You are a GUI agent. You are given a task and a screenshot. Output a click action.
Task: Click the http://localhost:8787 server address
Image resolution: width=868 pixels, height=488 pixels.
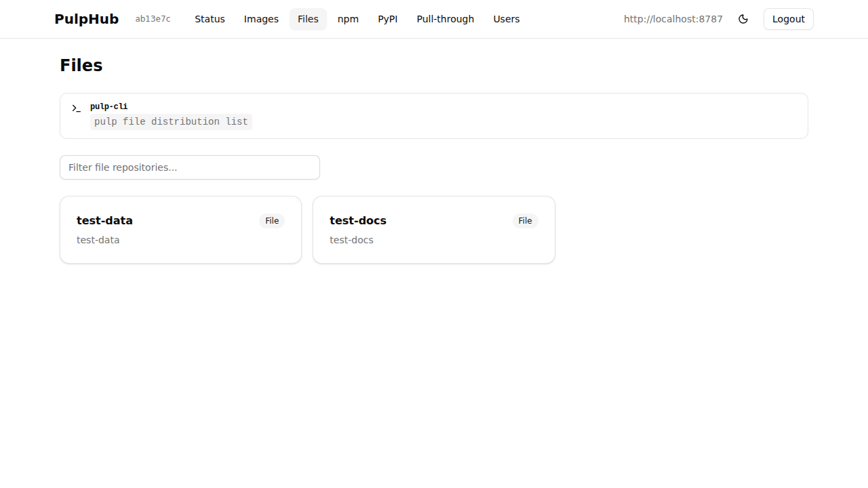(673, 19)
